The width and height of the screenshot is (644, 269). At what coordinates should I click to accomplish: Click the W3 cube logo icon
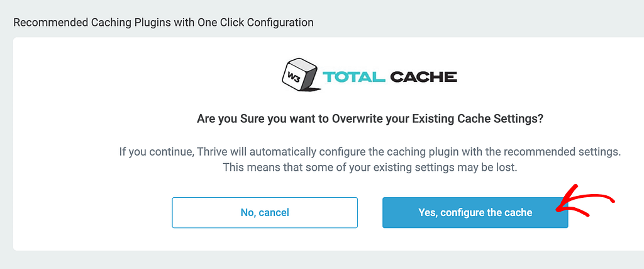click(x=301, y=75)
